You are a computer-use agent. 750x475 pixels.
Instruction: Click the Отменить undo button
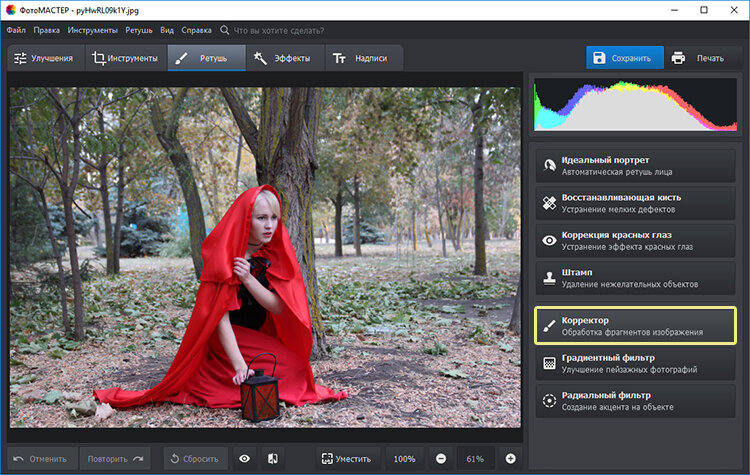[42, 459]
